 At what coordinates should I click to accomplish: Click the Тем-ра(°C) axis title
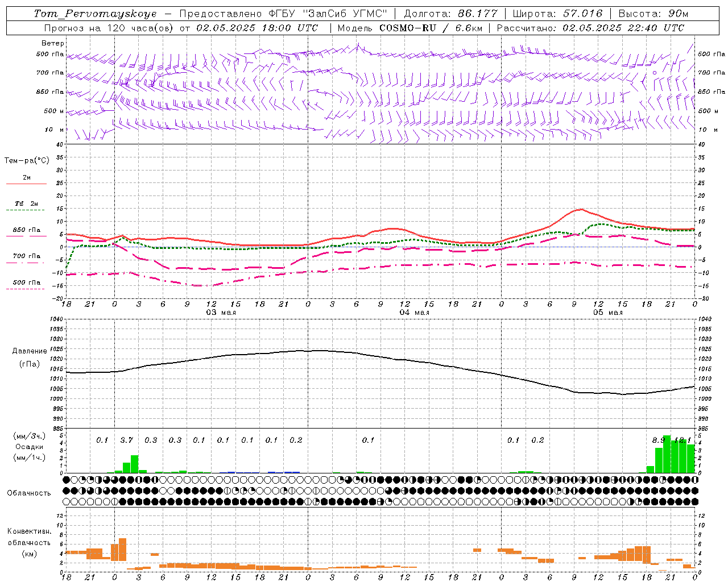[27, 161]
